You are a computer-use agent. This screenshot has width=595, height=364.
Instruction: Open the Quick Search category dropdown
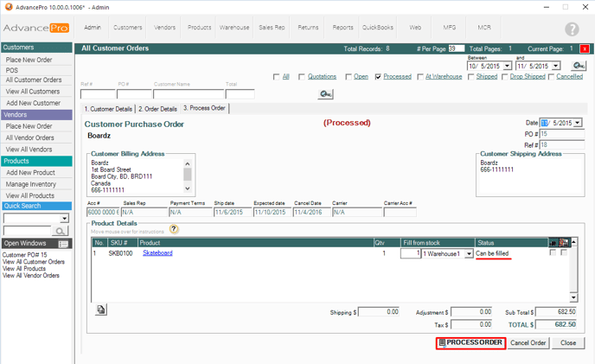pos(64,219)
